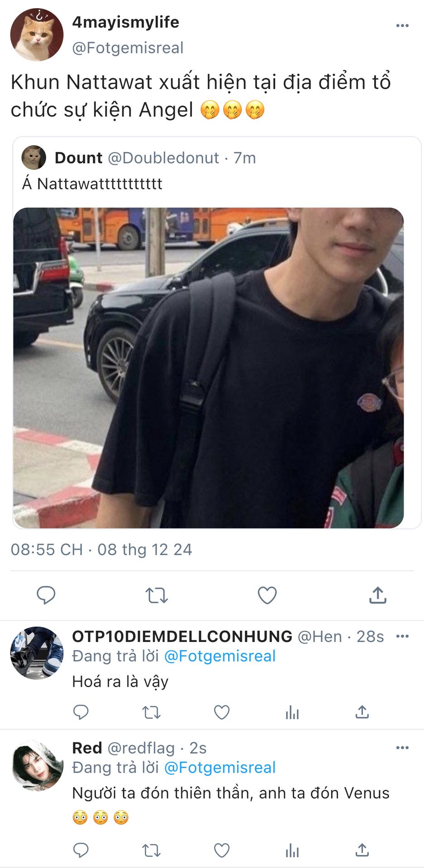424x868 pixels.
Task: Open the tweet timestamp 08:55 CH
Action: [x=47, y=549]
